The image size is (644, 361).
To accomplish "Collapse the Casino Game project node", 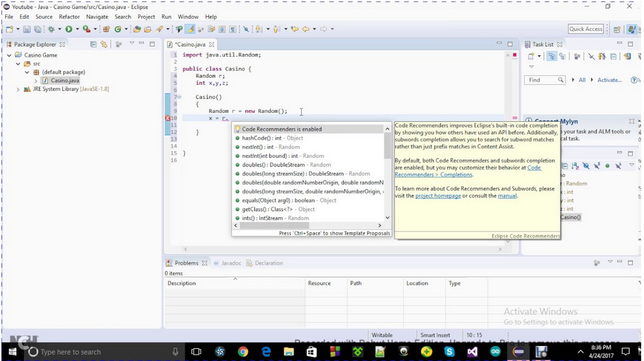I will click(10, 55).
